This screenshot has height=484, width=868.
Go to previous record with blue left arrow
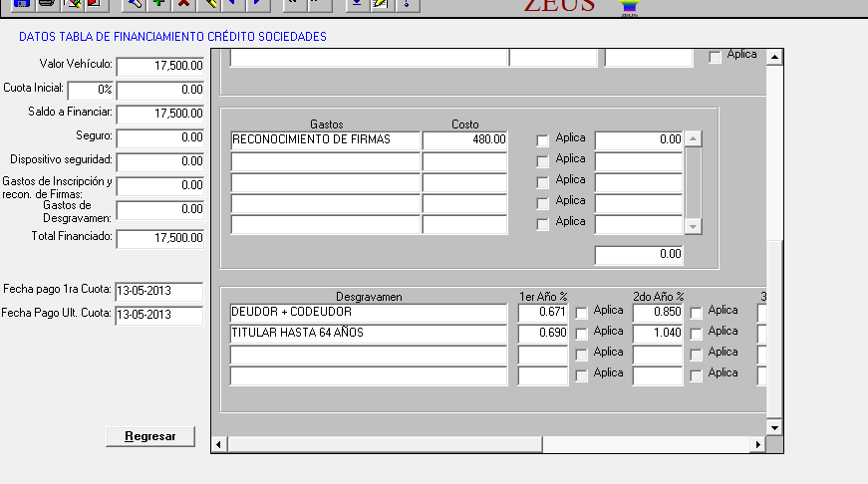coord(232,4)
